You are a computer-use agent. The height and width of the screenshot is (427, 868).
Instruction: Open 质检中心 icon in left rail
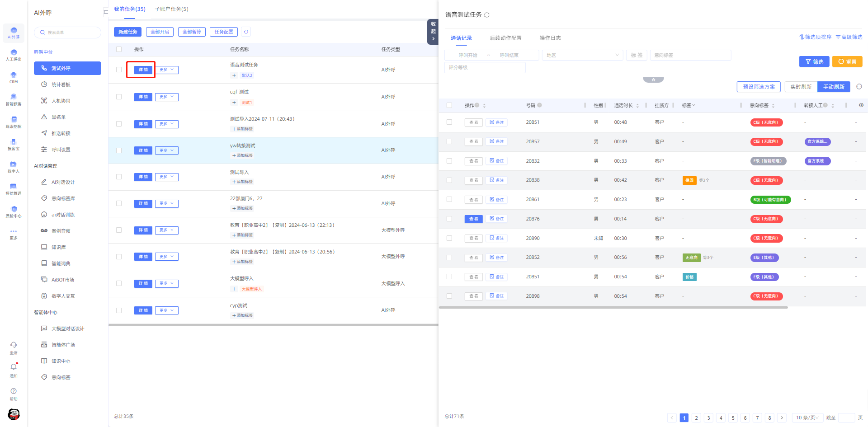(14, 212)
